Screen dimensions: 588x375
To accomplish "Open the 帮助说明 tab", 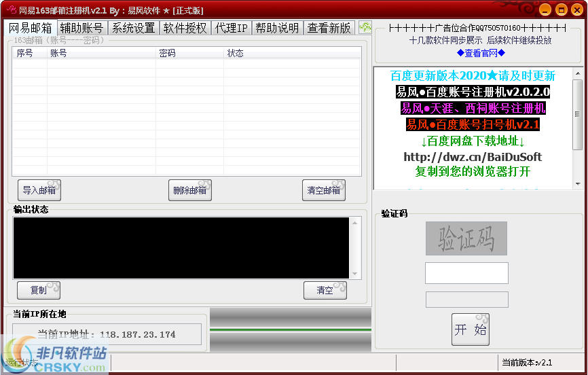I will coord(278,28).
